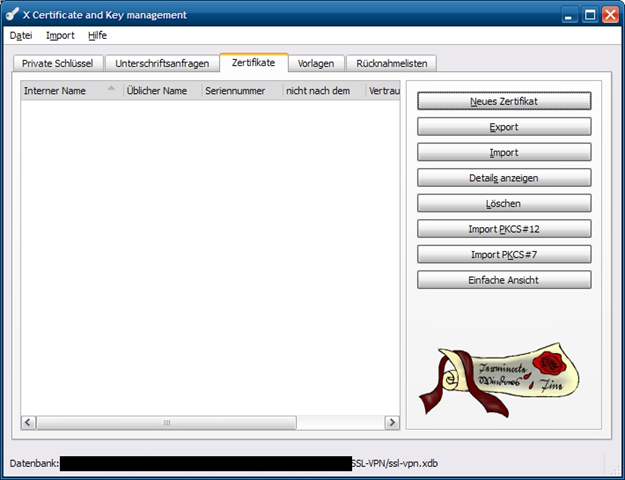Click the horizontal scrollbar thumb in certificate list

click(x=167, y=423)
